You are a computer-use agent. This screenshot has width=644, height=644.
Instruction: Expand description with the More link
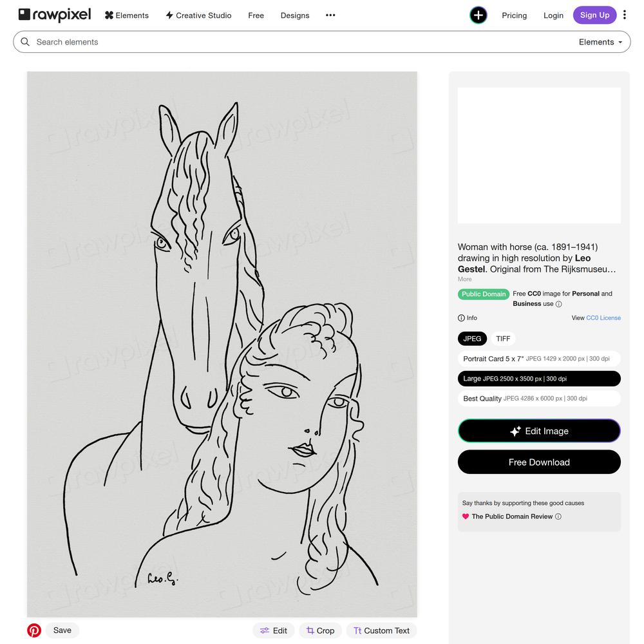pyautogui.click(x=464, y=279)
